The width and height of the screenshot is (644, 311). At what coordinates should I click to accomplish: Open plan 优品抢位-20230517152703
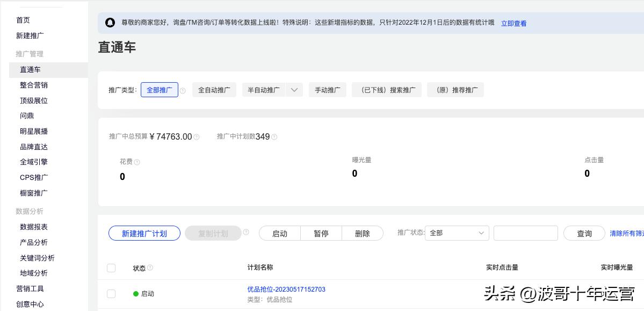(x=286, y=290)
